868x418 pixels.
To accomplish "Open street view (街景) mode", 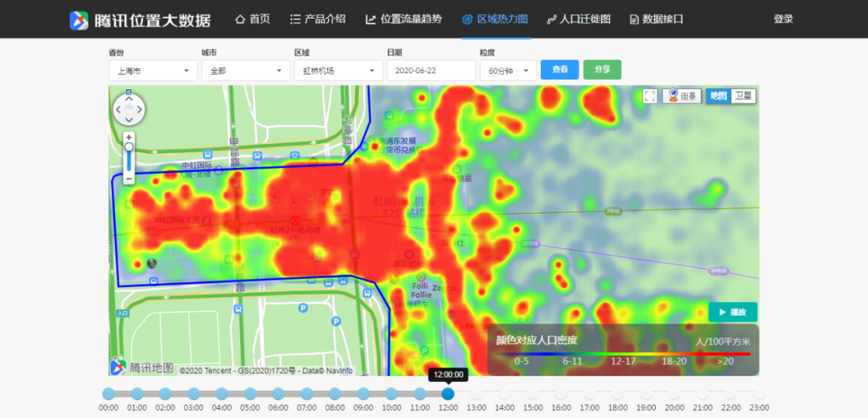I will [x=682, y=96].
